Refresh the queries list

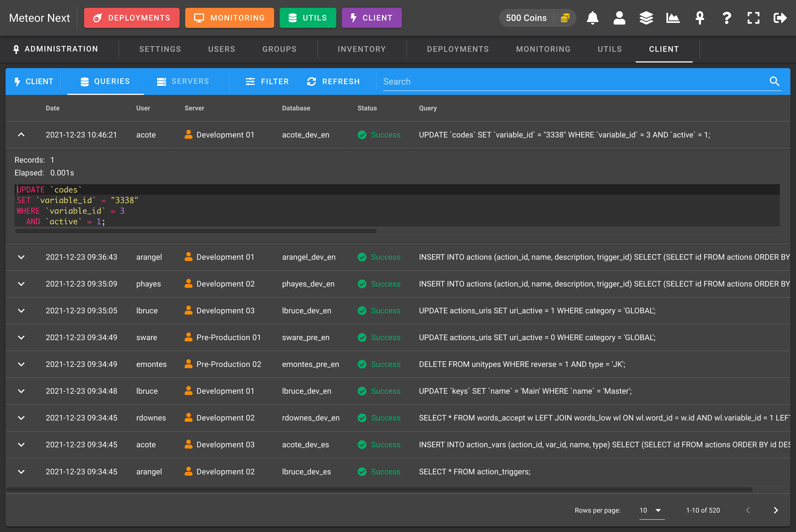click(x=333, y=81)
